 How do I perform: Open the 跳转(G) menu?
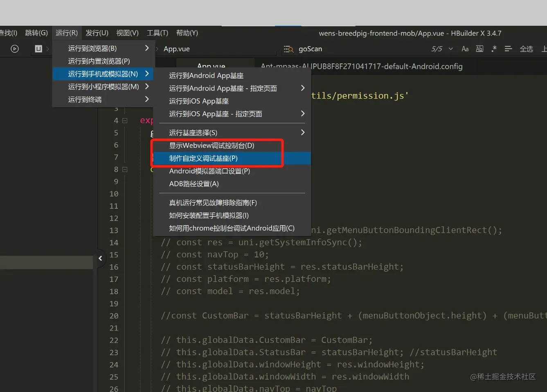coord(36,33)
